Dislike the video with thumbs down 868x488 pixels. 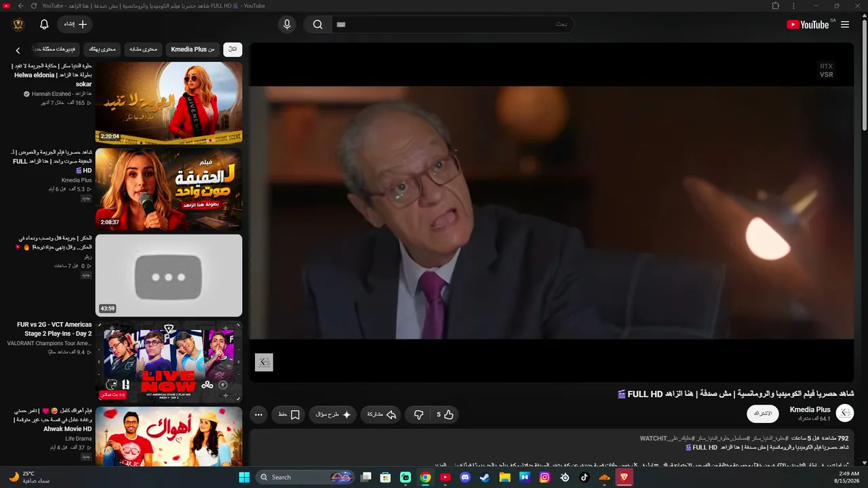point(418,415)
